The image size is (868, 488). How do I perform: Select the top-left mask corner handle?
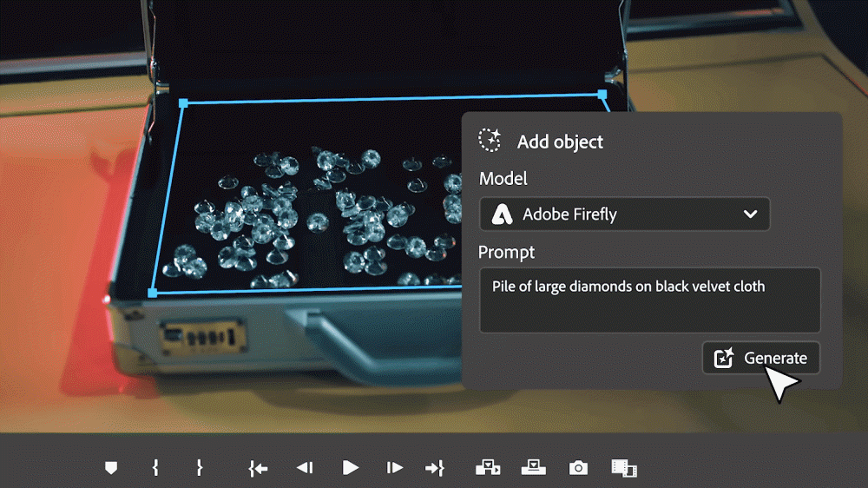coord(183,103)
